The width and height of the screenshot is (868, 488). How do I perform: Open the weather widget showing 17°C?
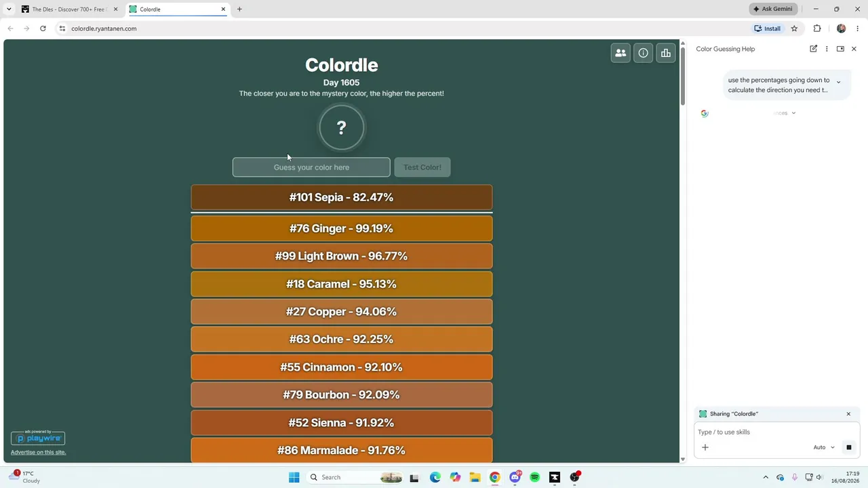pos(25,477)
